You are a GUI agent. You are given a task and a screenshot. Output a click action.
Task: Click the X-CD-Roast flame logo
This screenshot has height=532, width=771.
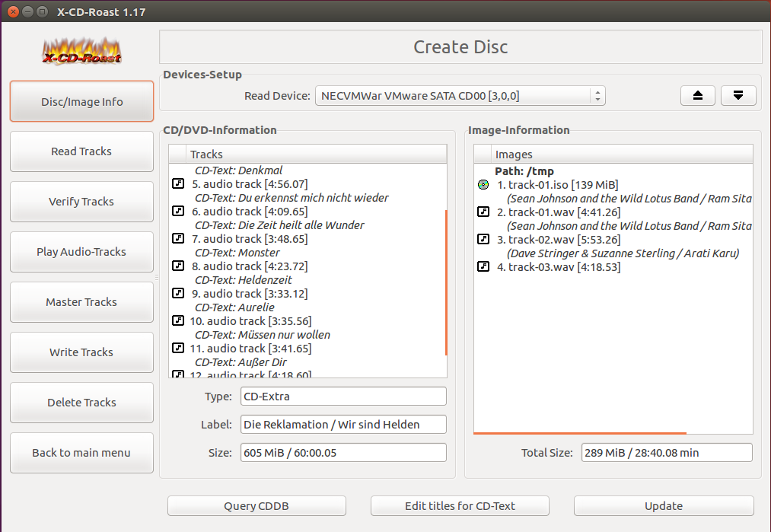coord(81,52)
